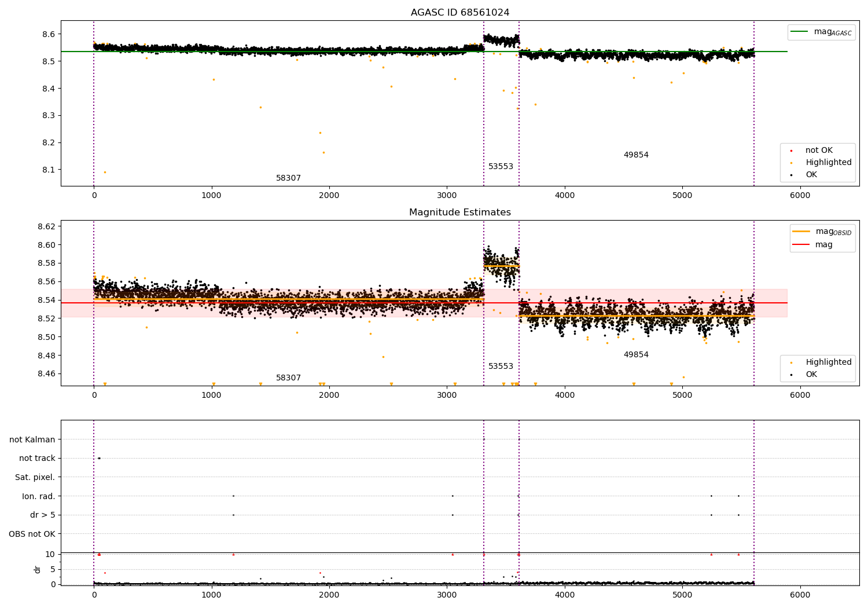Click observation label 49854 in top plot
This screenshot has height=608, width=868.
(x=636, y=155)
